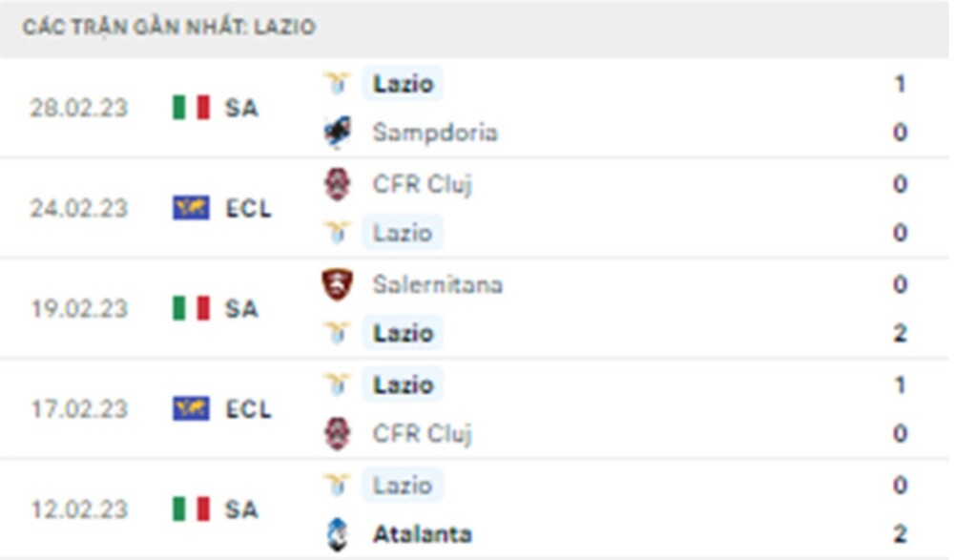Click the Italian flag next to SA on 28.02.23

[x=194, y=108]
